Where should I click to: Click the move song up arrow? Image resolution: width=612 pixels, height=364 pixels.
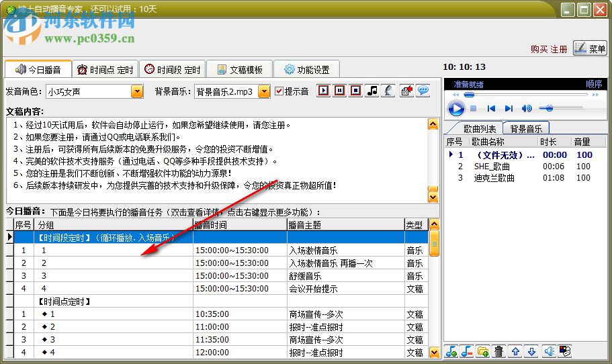(x=515, y=351)
